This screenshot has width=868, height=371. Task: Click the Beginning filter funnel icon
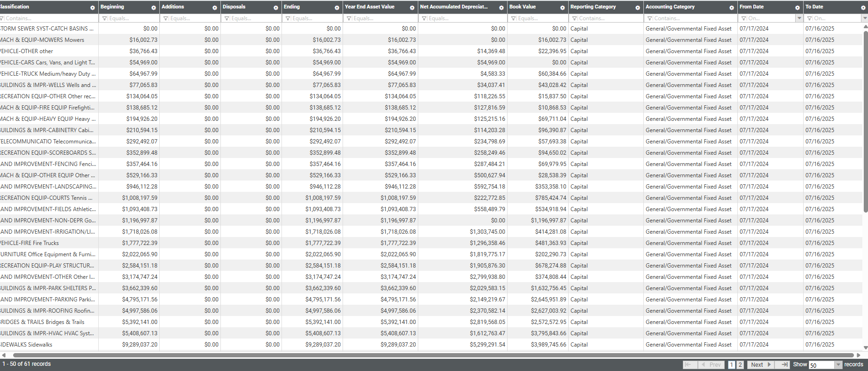(x=104, y=18)
